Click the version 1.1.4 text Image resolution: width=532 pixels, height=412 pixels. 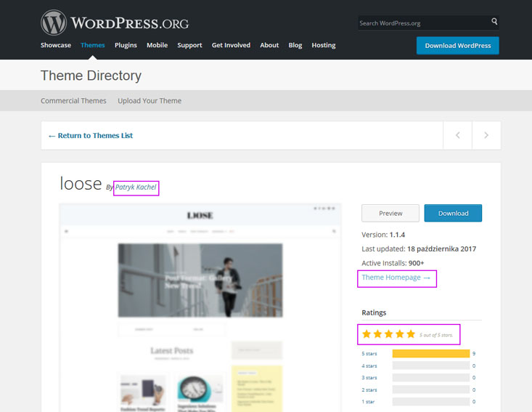click(383, 235)
